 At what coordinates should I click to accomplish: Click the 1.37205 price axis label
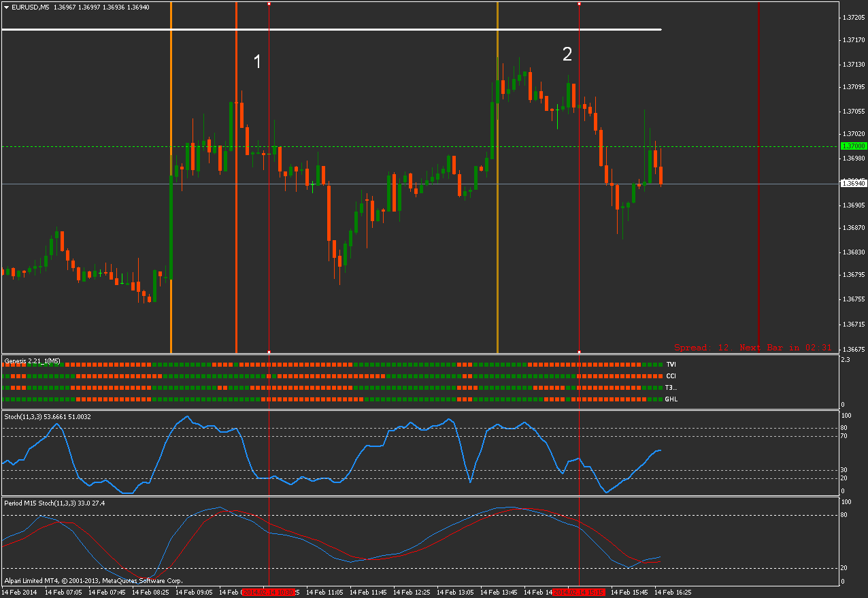coord(853,17)
